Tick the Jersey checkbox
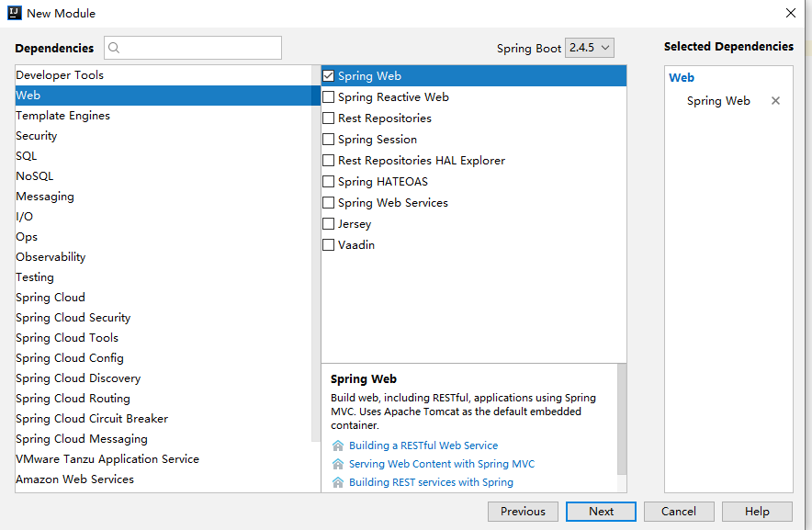Viewport: 812px width, 530px height. click(x=328, y=224)
